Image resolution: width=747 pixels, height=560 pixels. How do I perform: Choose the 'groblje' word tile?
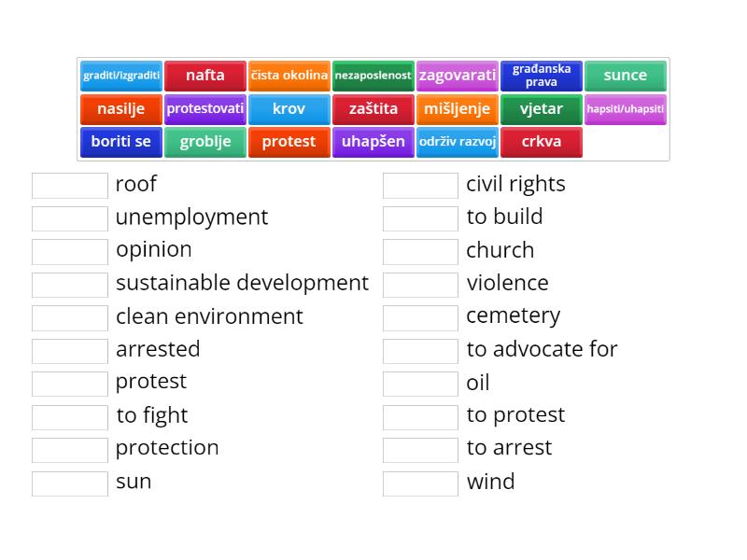coord(205,142)
